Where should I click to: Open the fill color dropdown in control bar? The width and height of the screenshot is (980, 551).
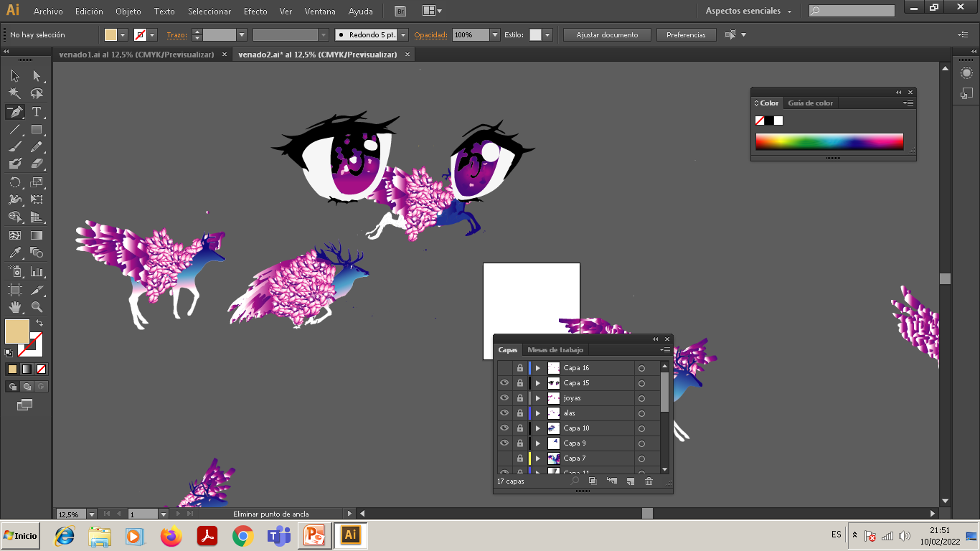123,34
